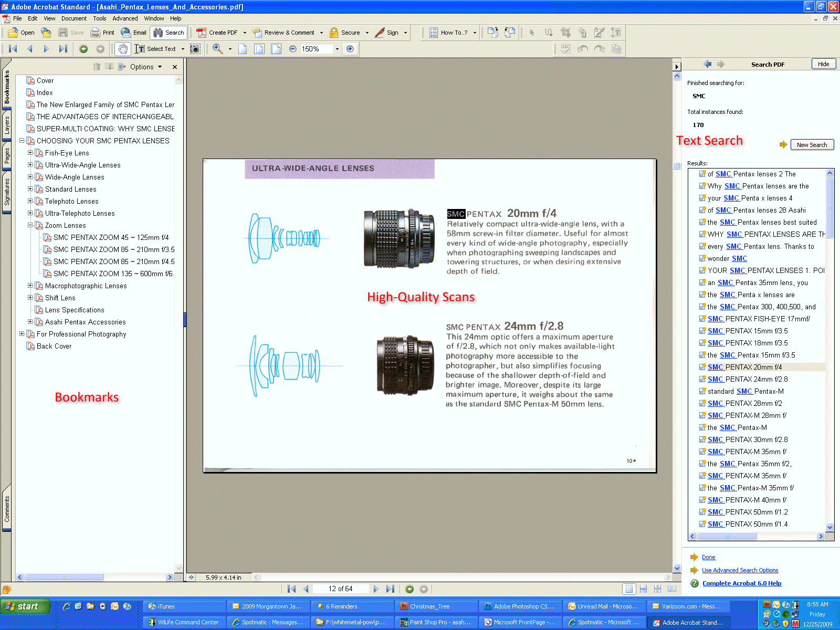This screenshot has height=630, width=840.
Task: Select the Select Text tool
Action: pyautogui.click(x=155, y=49)
